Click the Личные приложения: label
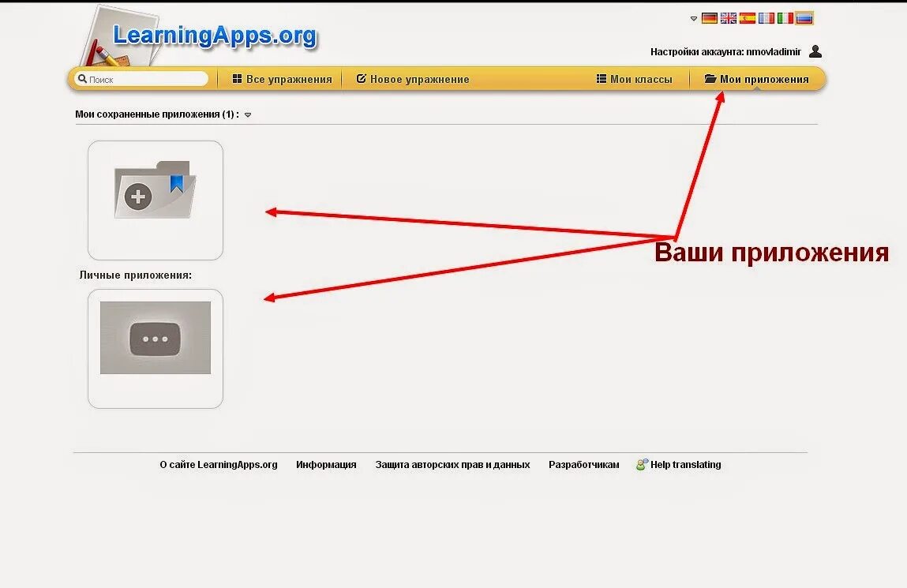 click(135, 275)
